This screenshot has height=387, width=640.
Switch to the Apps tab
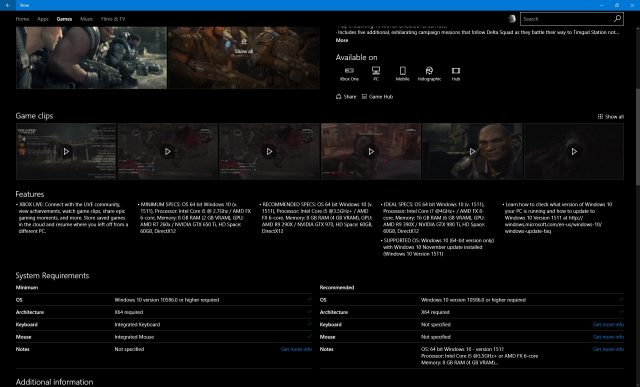pos(43,19)
